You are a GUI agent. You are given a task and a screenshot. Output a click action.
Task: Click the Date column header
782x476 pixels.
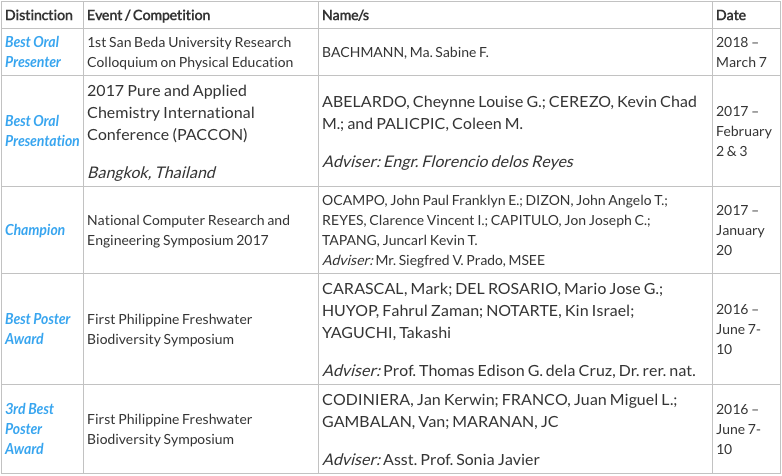click(731, 15)
